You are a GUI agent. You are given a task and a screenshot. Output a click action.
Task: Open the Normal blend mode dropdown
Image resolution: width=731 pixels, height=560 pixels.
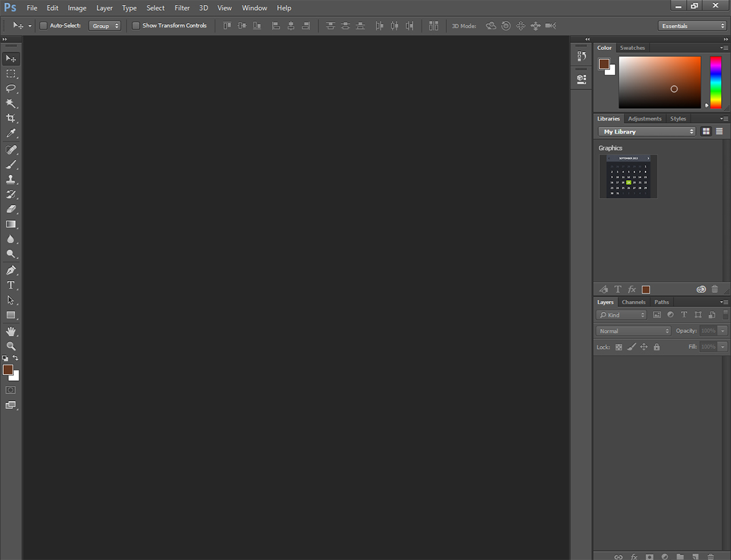pos(634,331)
